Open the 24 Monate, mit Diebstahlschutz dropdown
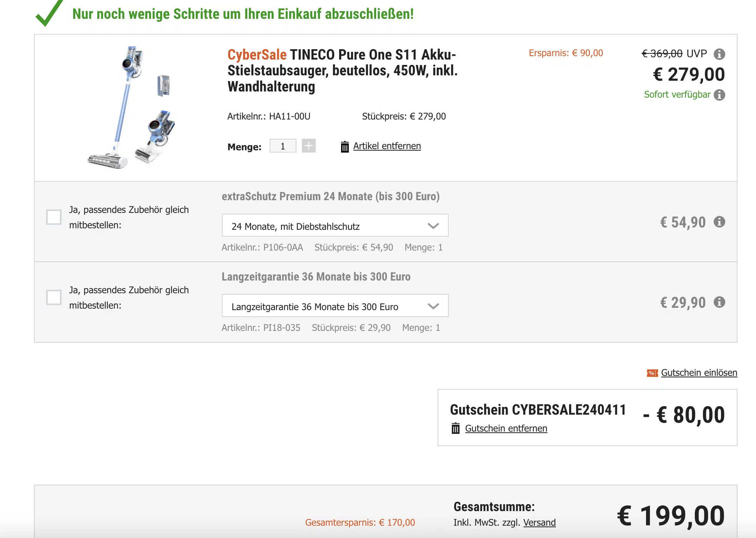Image resolution: width=756 pixels, height=538 pixels. click(335, 226)
